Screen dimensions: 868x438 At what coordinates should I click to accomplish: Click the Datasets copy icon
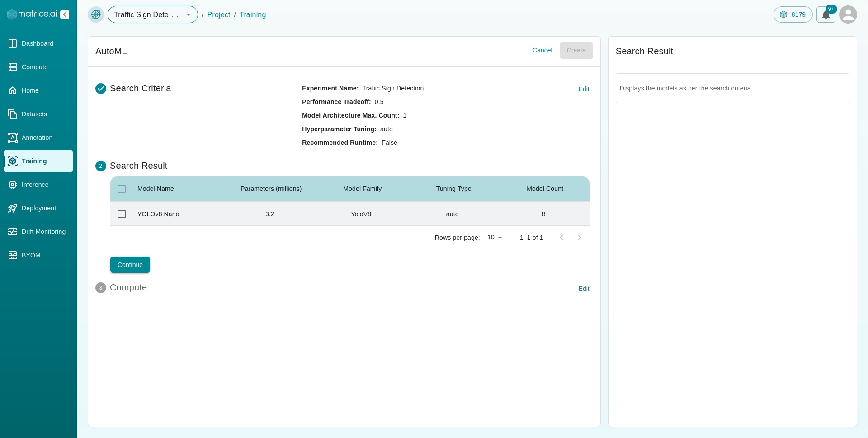point(13,114)
